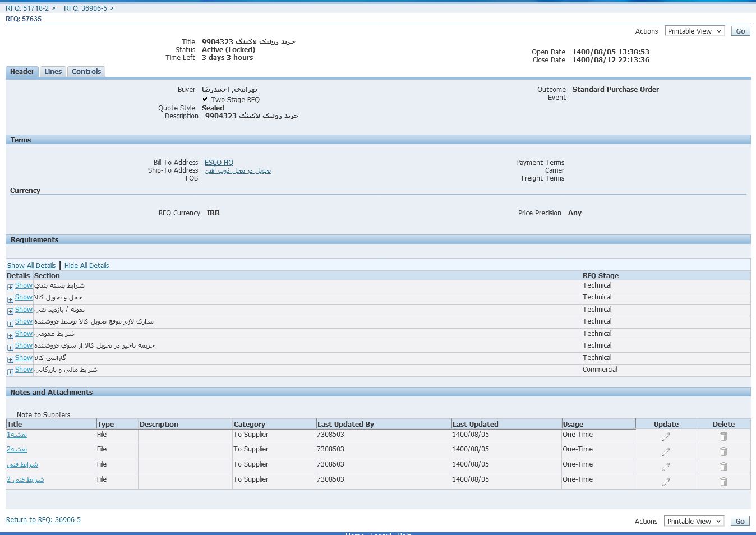Screen dimensions: 756x535
Task: Expand plus icon for گارانتي کالا section
Action: [10, 359]
